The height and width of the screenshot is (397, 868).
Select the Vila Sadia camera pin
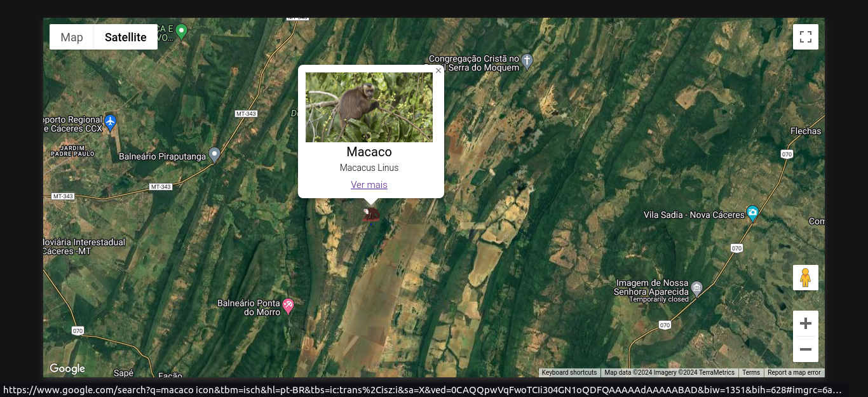752,213
